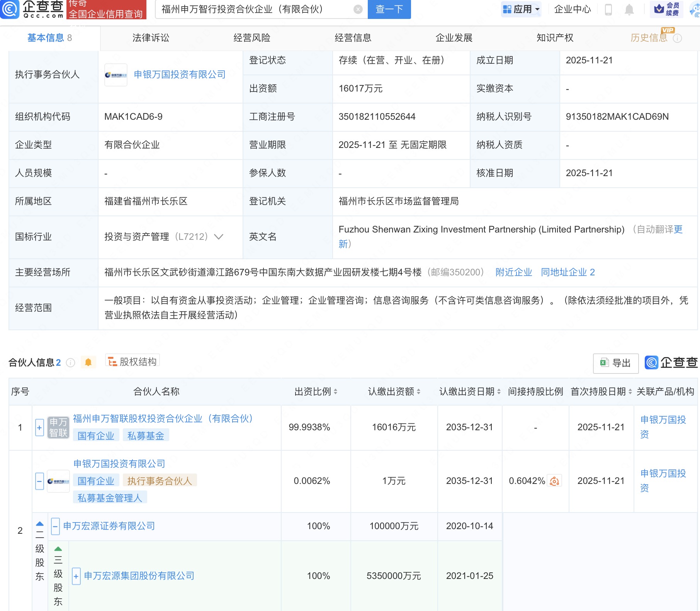This screenshot has height=611, width=700.
Task: Switch to the 知识产权 tab
Action: point(555,38)
